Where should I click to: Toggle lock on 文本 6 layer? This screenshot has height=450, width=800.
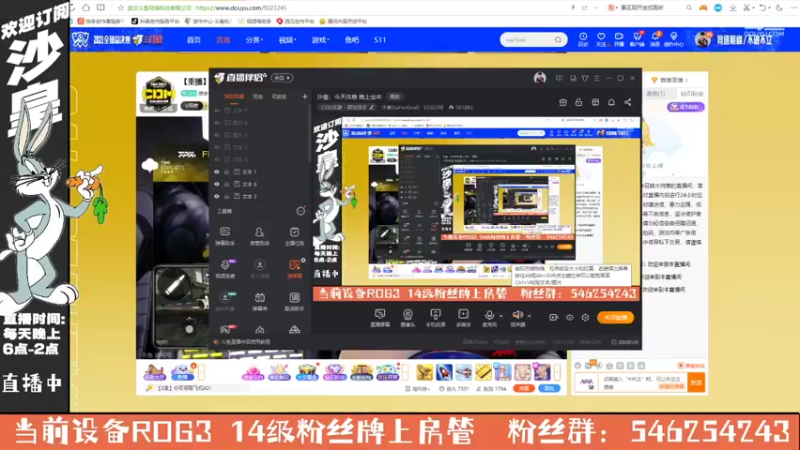tap(227, 184)
